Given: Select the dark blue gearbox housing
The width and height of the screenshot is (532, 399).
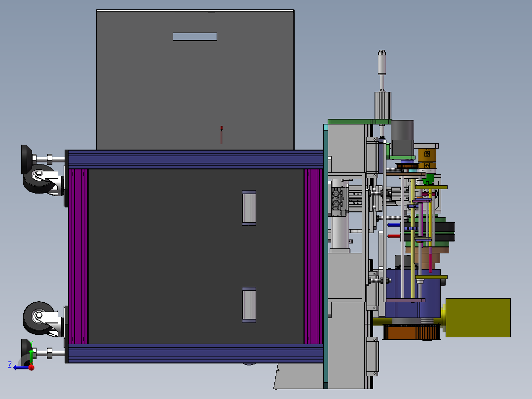Looking at the screenshot, I should [x=413, y=294].
